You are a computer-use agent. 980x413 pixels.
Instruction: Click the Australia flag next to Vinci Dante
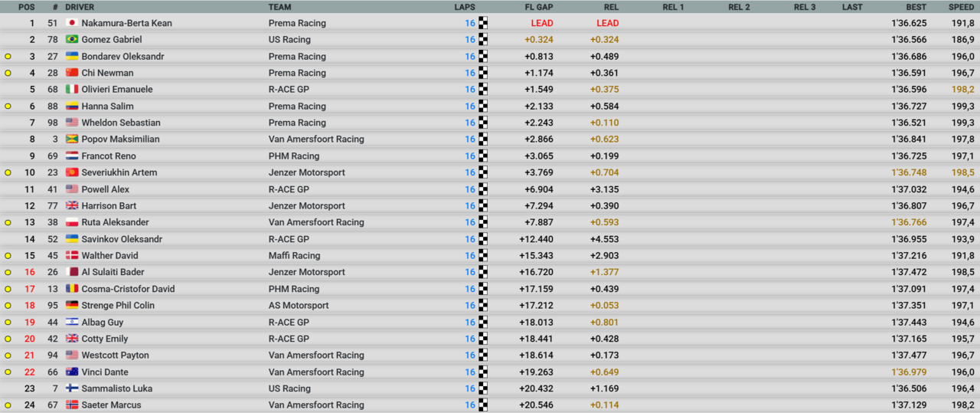click(72, 372)
